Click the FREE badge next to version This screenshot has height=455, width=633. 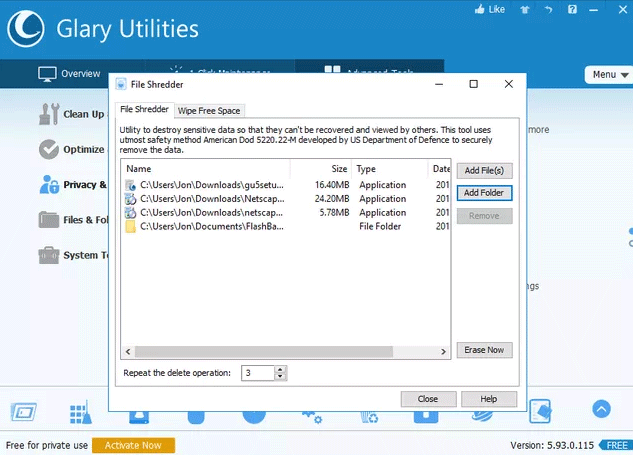pos(616,445)
